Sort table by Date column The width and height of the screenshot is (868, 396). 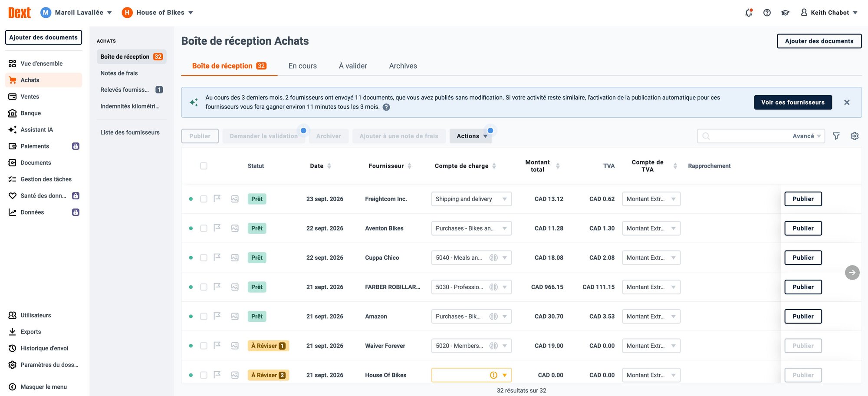click(x=320, y=166)
